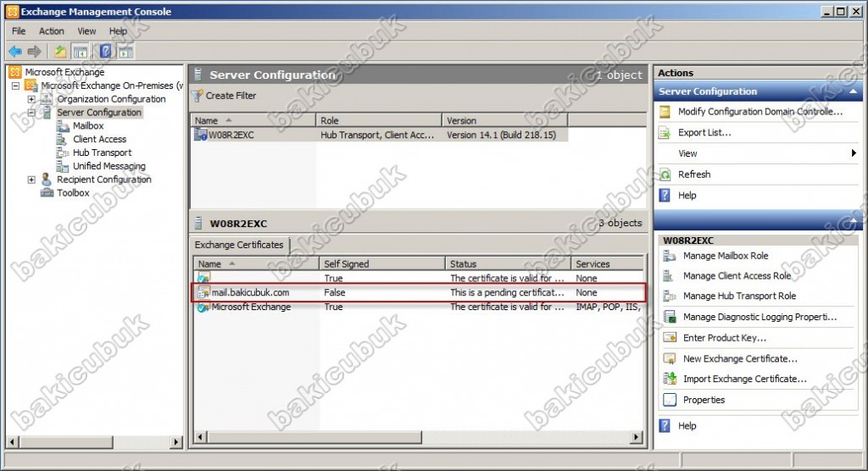This screenshot has height=471, width=868.
Task: Click the tree pane horizontal scrollbar thumb
Action: [66, 441]
